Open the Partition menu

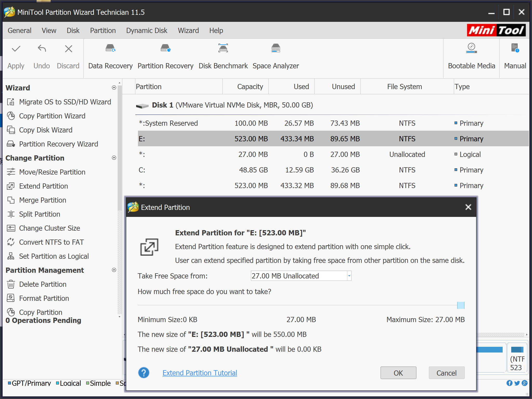pyautogui.click(x=103, y=30)
